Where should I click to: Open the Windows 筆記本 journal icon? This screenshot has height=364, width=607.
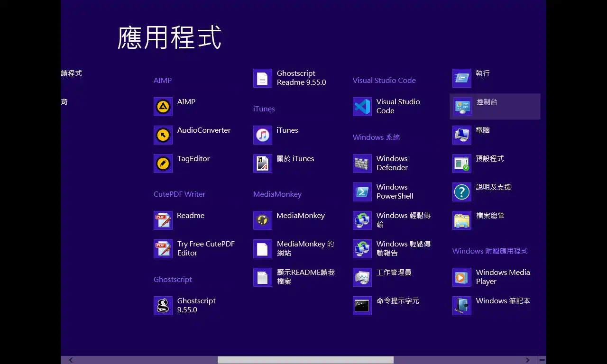click(462, 306)
